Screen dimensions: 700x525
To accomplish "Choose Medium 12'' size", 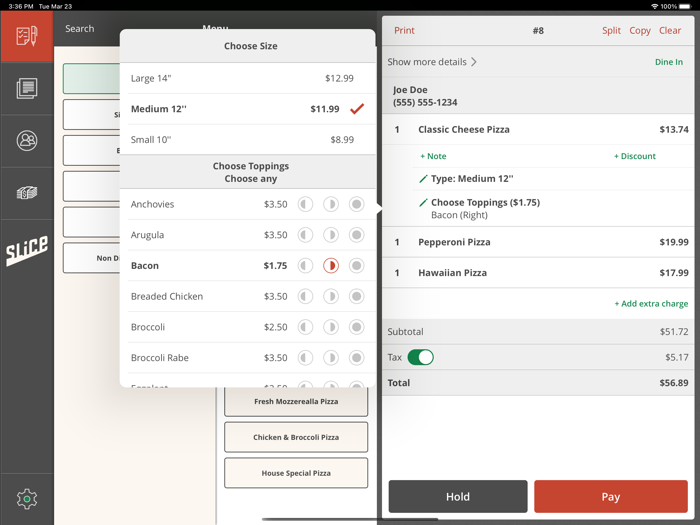I will coord(248,109).
